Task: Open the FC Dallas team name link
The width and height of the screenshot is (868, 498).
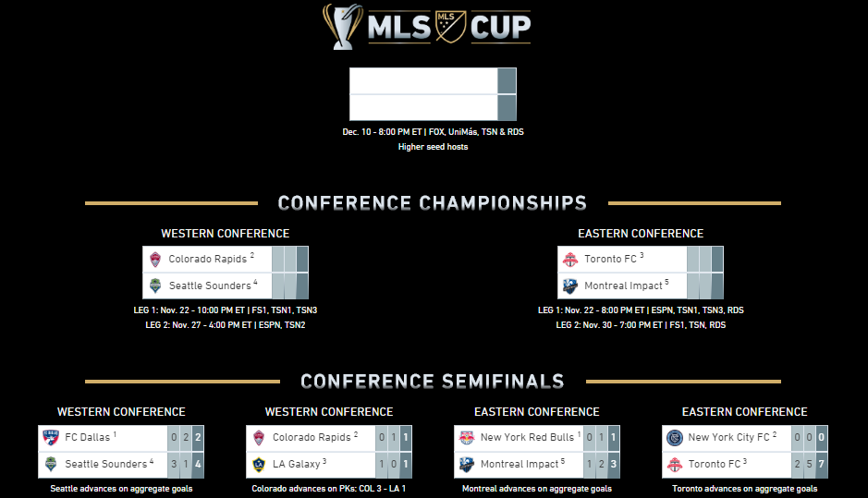Action: click(88, 437)
